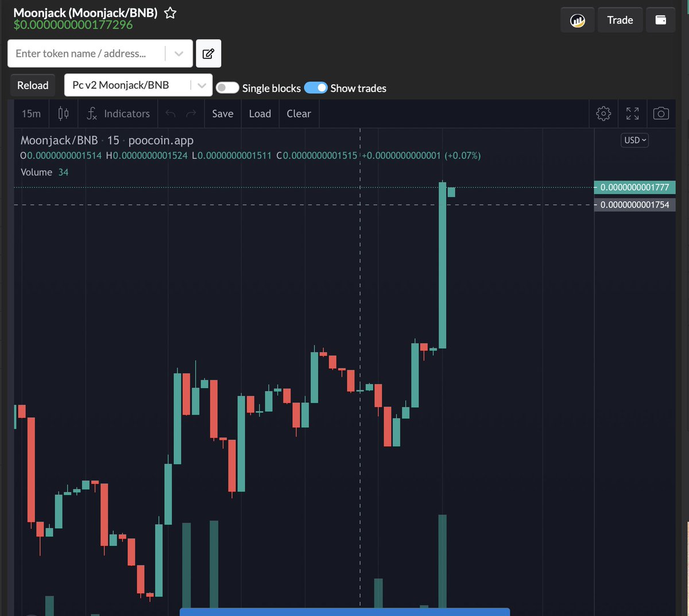Image resolution: width=689 pixels, height=616 pixels.
Task: Enter fullscreen mode with the expand icon
Action: (x=632, y=113)
